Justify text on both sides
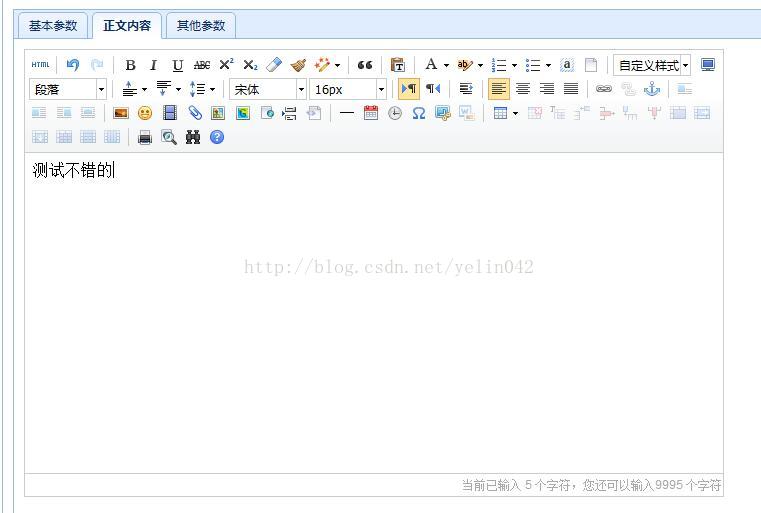The image size is (761, 513). (x=571, y=89)
